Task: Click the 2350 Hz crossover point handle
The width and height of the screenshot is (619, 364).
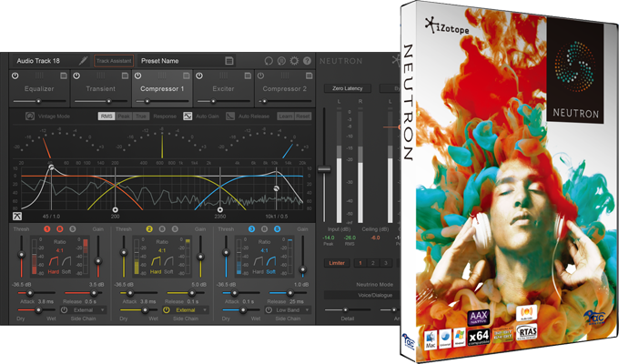Action: [220, 209]
